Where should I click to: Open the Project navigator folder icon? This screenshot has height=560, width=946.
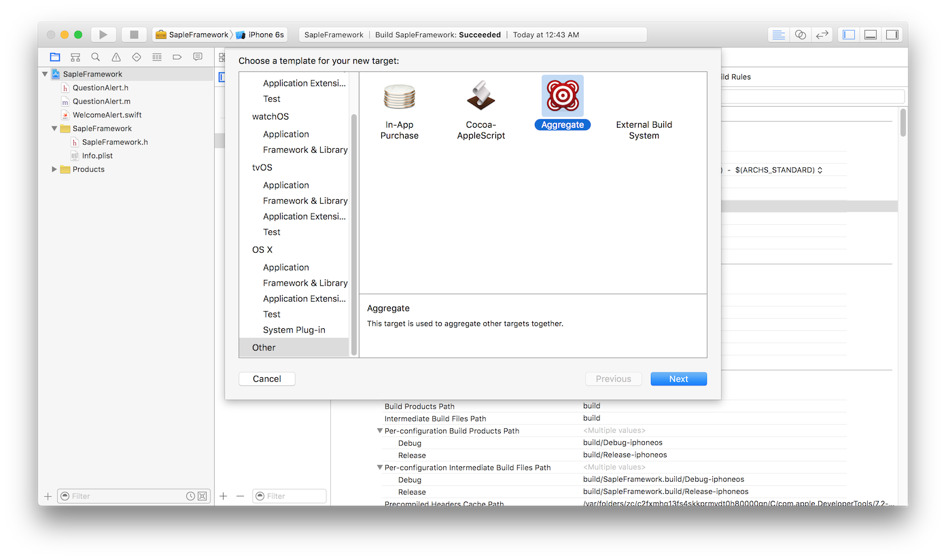click(55, 57)
